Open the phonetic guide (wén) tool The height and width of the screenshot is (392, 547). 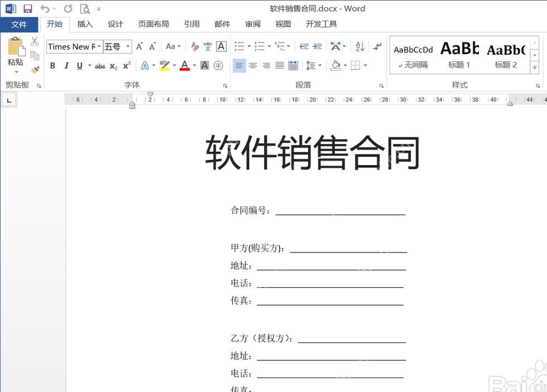pyautogui.click(x=208, y=46)
